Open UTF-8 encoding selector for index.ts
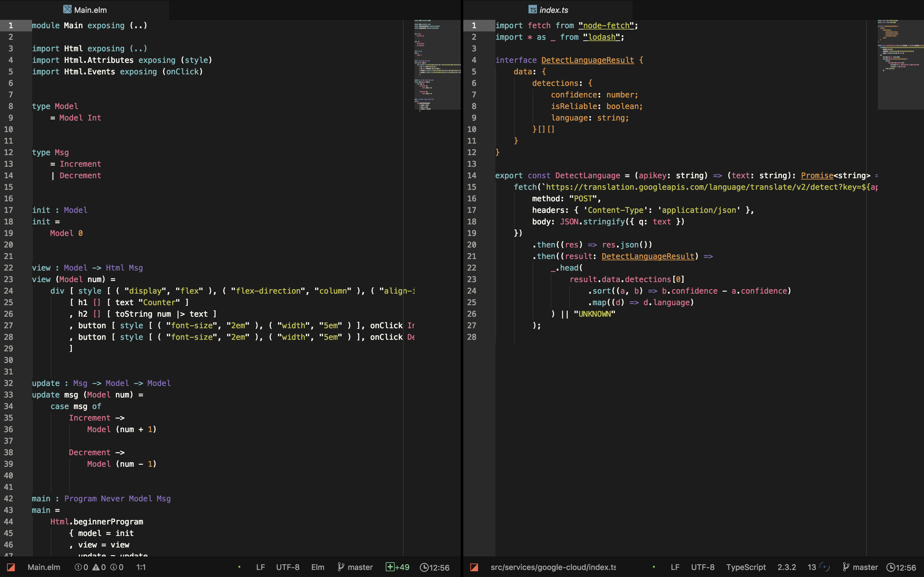The image size is (924, 577). click(x=702, y=567)
